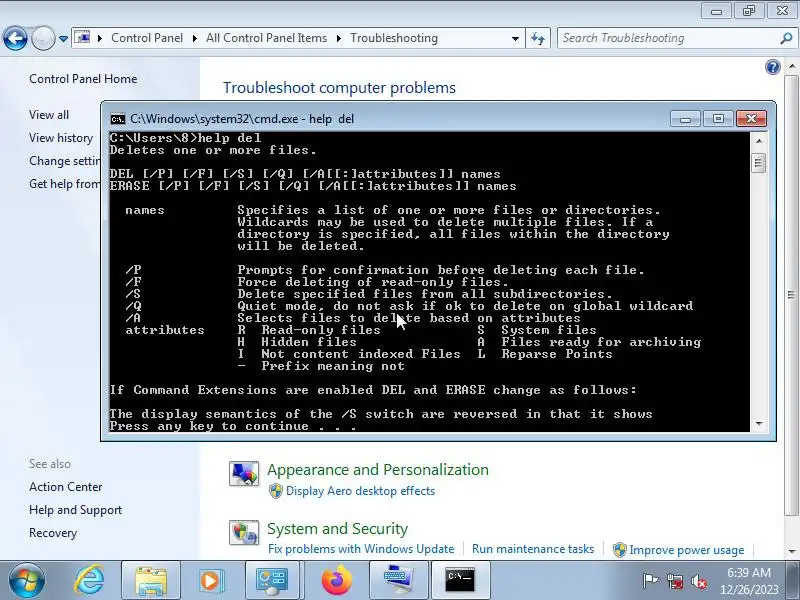800x600 pixels.
Task: Go back with the Control Panel back arrow
Action: pos(15,38)
